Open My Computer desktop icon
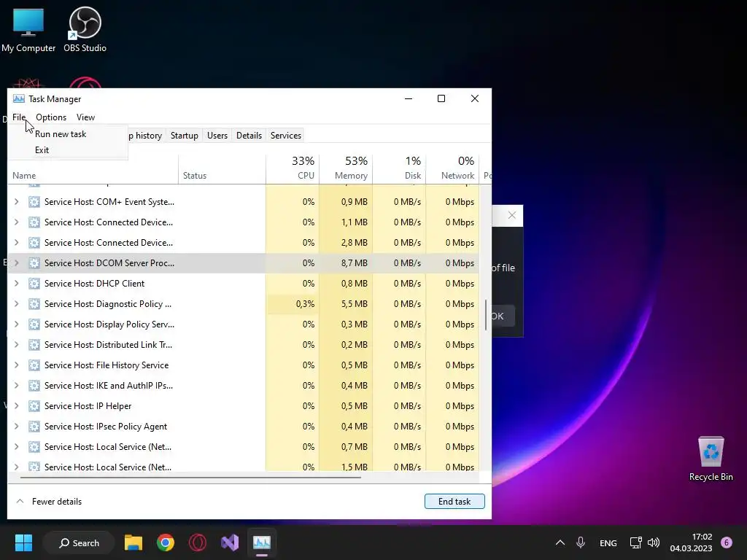747x560 pixels. (28, 29)
